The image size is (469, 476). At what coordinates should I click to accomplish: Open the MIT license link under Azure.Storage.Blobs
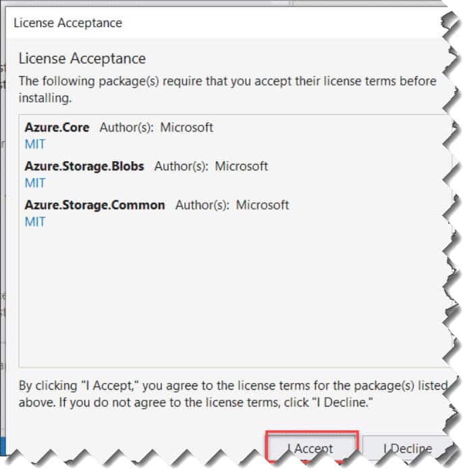click(x=35, y=183)
